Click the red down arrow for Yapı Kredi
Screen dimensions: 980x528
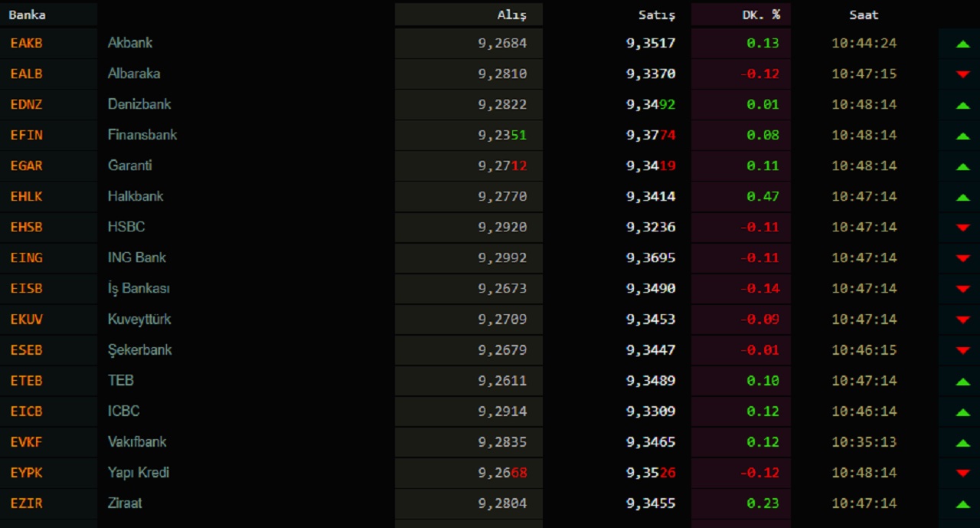coord(962,473)
